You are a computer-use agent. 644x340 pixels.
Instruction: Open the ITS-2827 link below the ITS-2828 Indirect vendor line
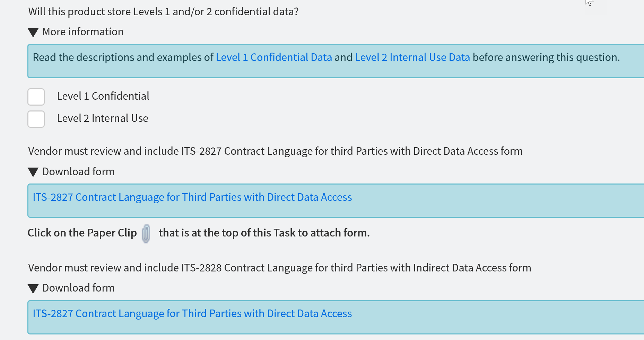(x=192, y=313)
